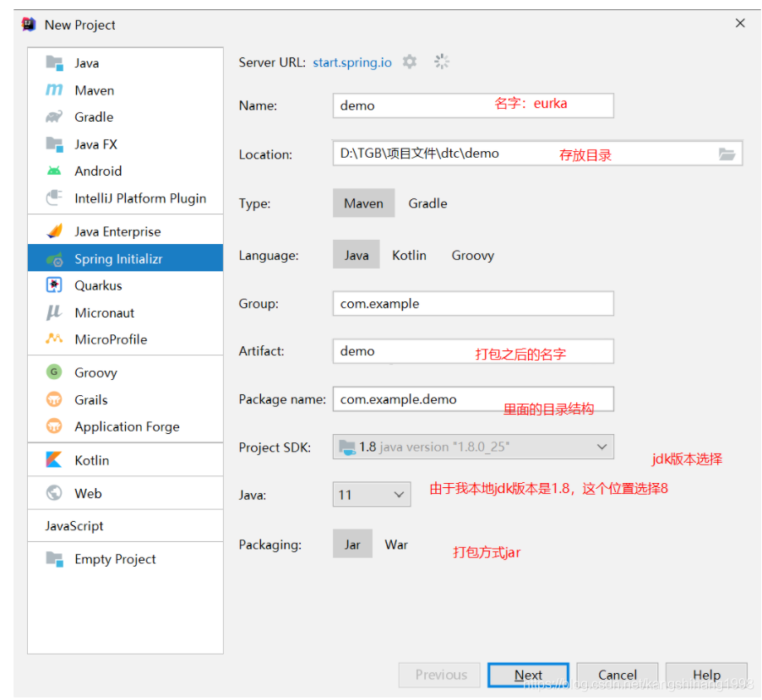Select Spring Initializr label in list
The image size is (762, 700).
pyautogui.click(x=118, y=259)
